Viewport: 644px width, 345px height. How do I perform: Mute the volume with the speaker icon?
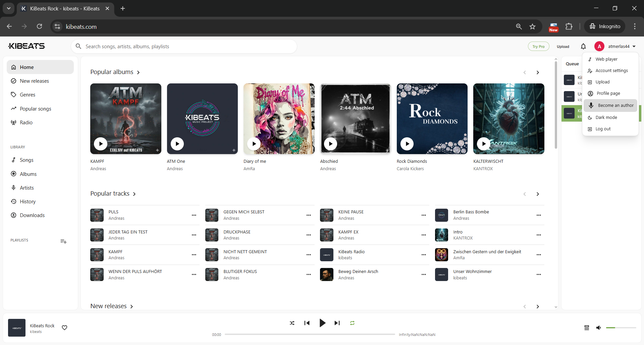point(598,328)
